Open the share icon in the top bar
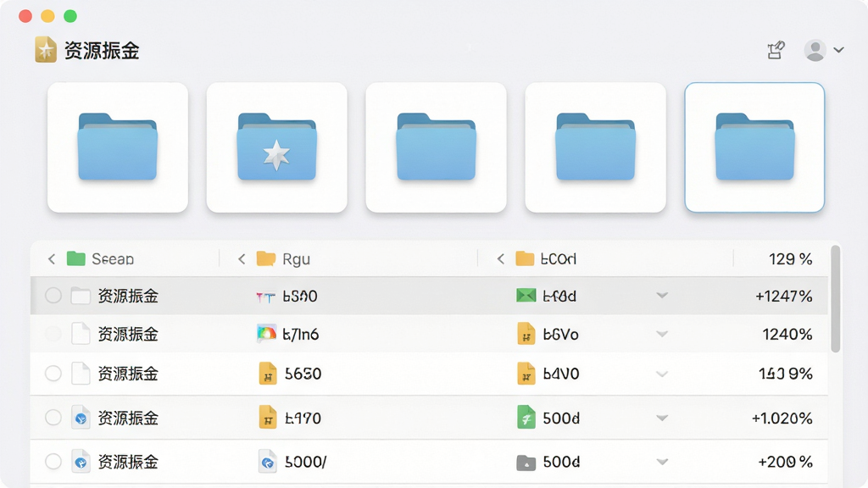The image size is (868, 488). coord(776,50)
